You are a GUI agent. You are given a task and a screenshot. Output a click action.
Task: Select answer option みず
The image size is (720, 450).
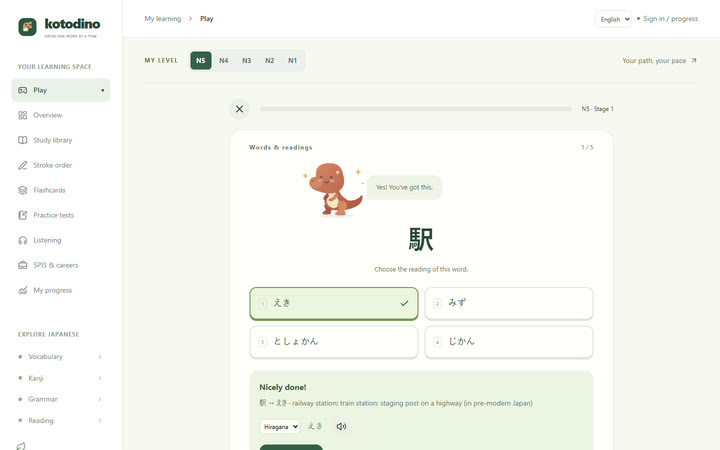point(509,304)
